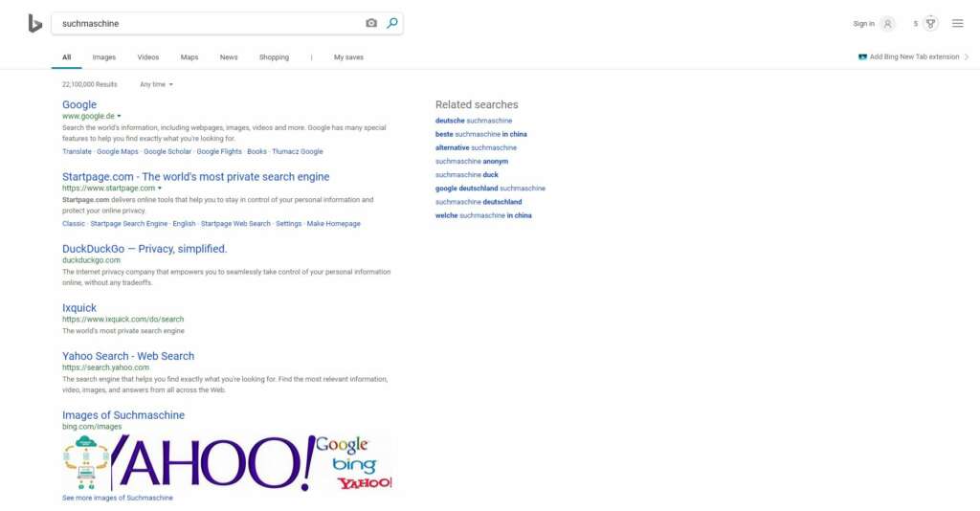Image resolution: width=980 pixels, height=511 pixels.
Task: Click the duckduckgo.com green URL
Action: tap(91, 260)
